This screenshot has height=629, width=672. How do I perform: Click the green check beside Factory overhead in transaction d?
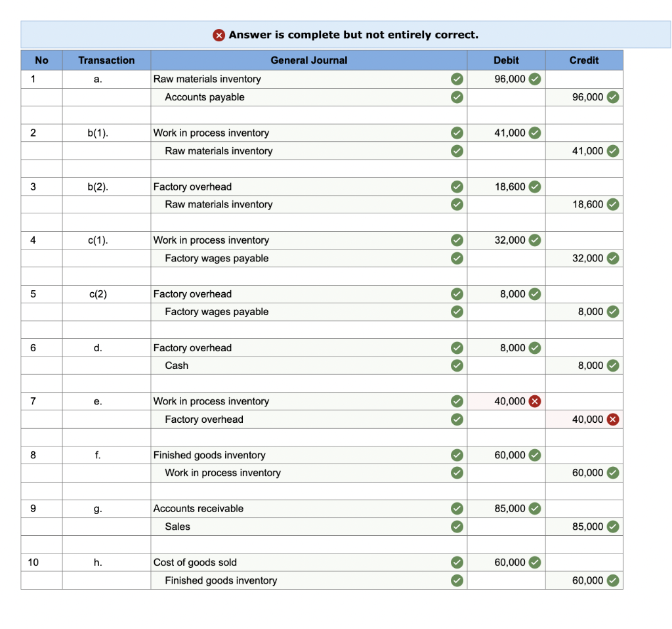pos(457,348)
